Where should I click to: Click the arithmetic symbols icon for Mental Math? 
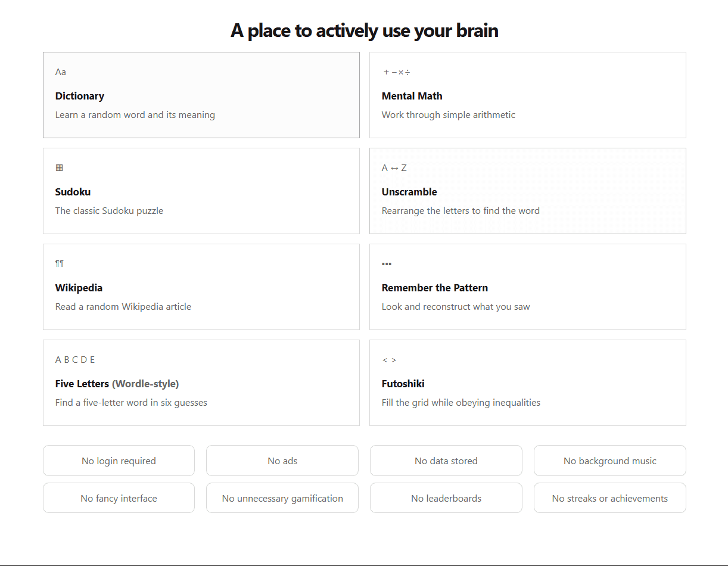coord(397,72)
